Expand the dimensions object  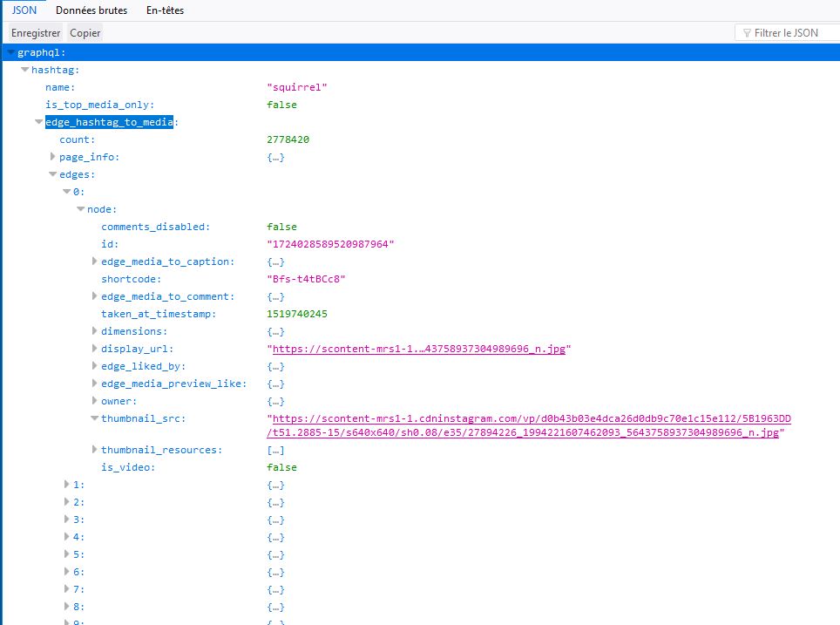point(95,331)
